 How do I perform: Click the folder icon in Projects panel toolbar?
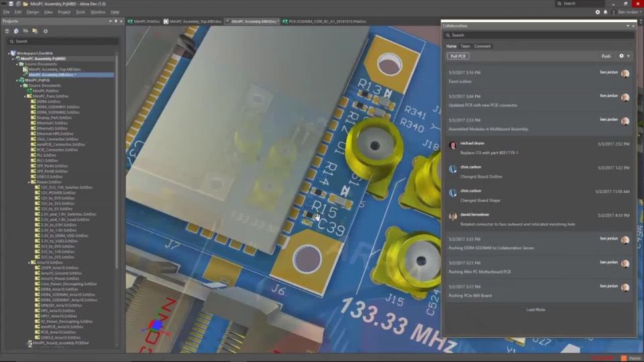25,32
